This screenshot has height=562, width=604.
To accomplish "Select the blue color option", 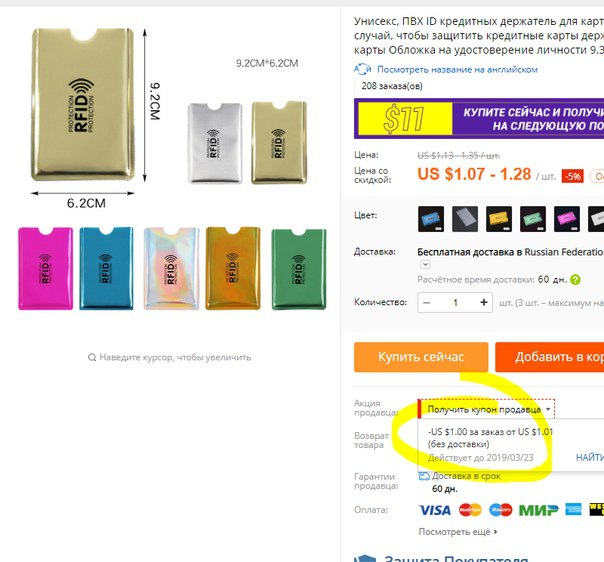I will point(431,219).
